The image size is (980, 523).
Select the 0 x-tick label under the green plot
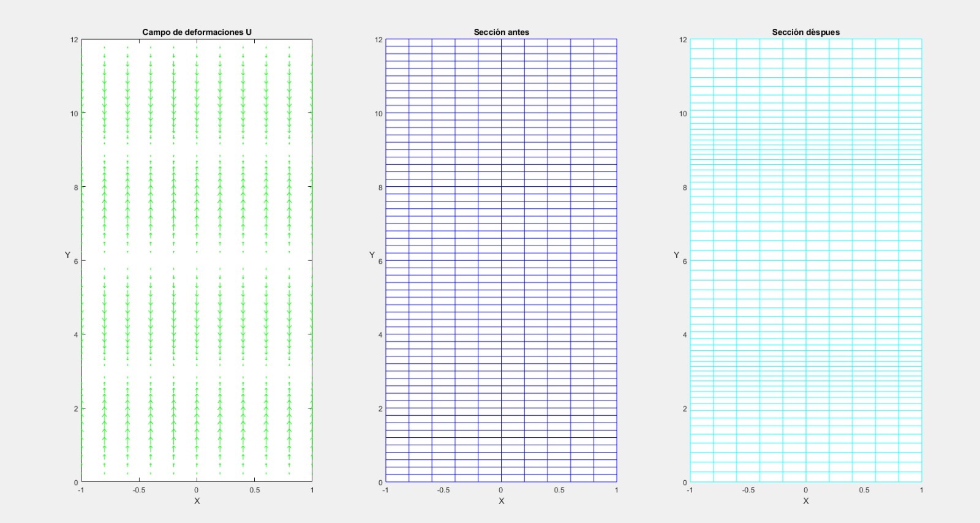click(197, 490)
